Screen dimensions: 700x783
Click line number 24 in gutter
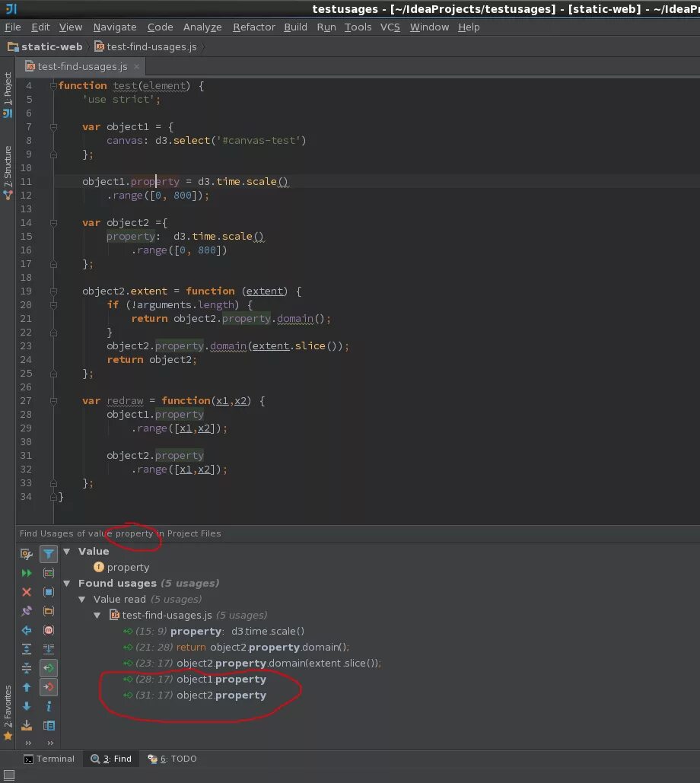26,359
